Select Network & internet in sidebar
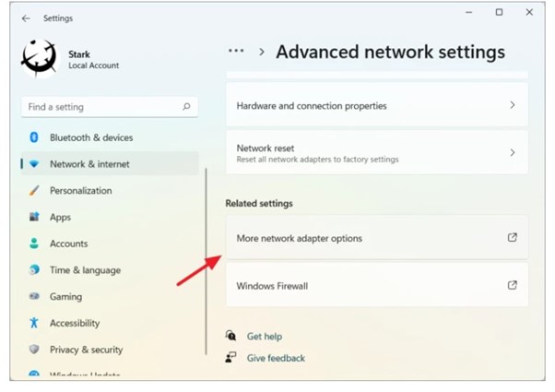The height and width of the screenshot is (392, 555). point(89,164)
